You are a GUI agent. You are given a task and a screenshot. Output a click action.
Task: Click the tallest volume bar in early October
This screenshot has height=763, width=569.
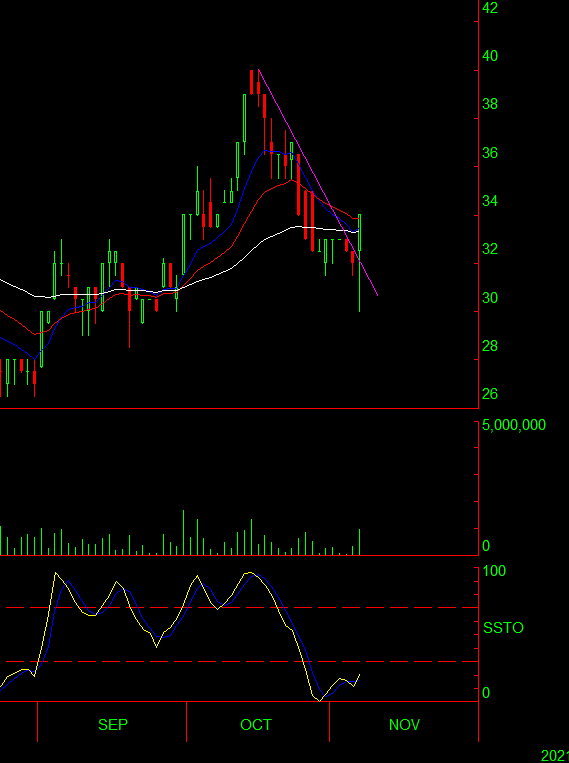184,532
